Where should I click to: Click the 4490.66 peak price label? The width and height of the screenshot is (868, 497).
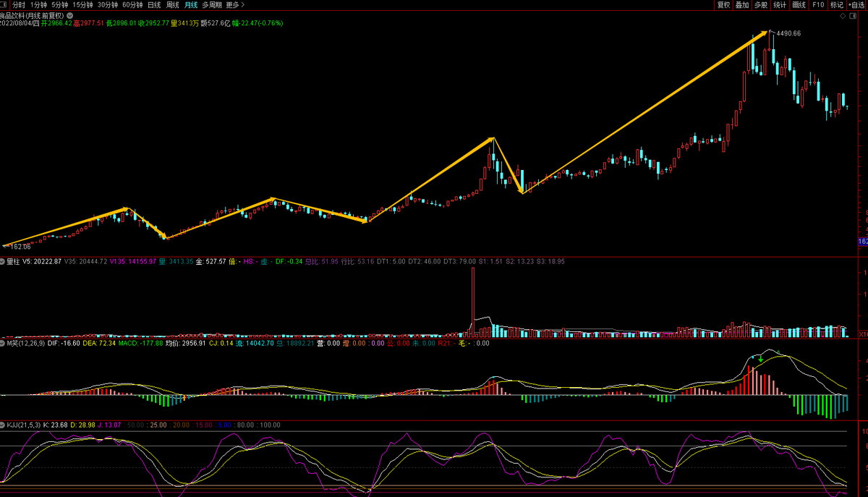coord(788,33)
